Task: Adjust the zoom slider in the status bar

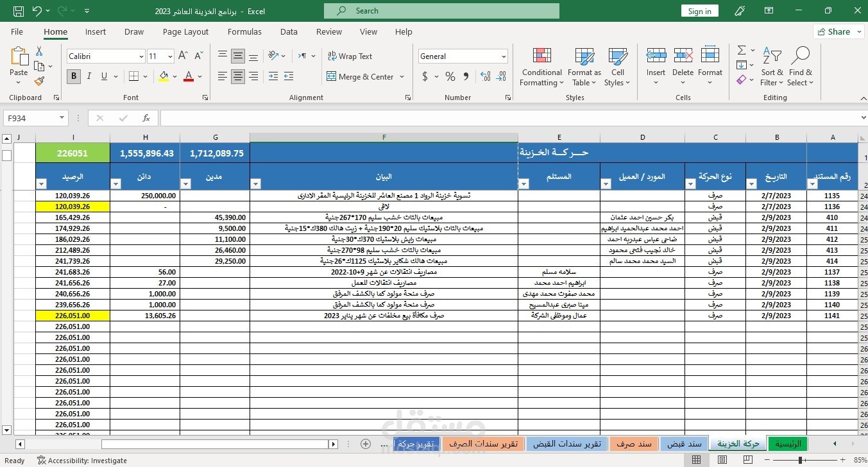Action: click(x=801, y=460)
